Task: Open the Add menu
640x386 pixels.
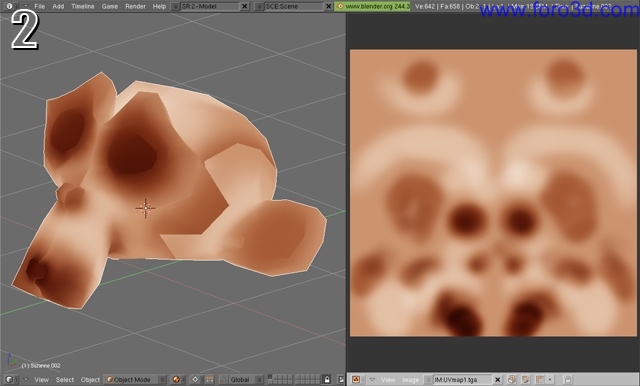Action: [x=58, y=6]
